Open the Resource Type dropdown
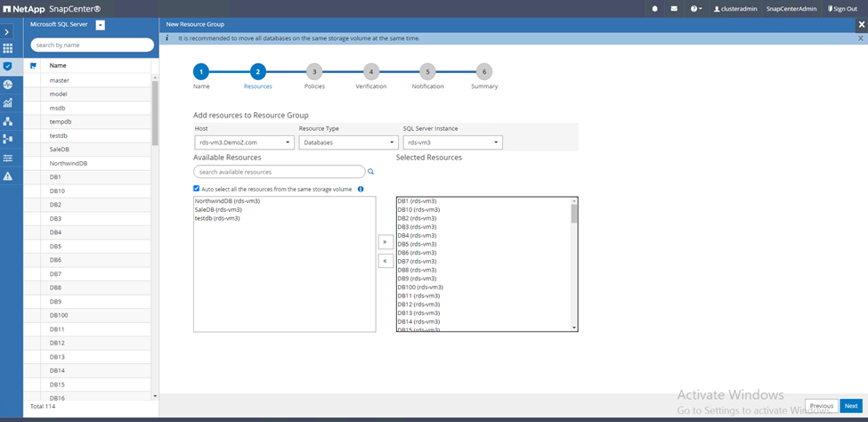 point(348,142)
